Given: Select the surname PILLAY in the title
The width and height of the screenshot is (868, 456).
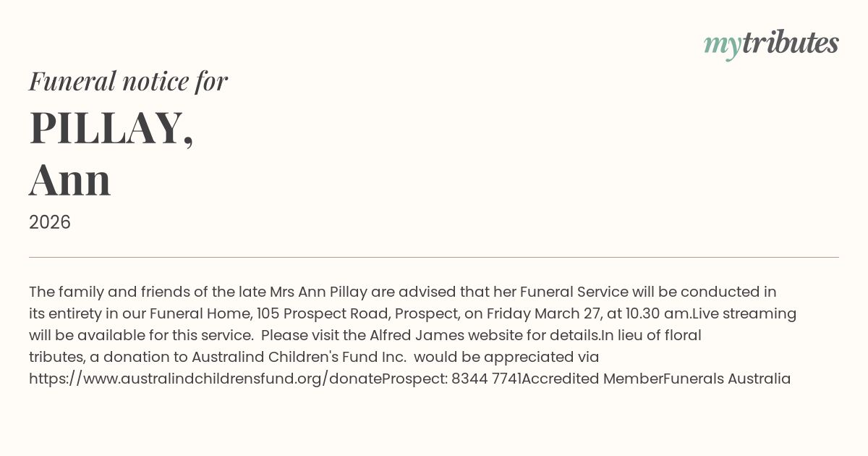Looking at the screenshot, I should (107, 128).
